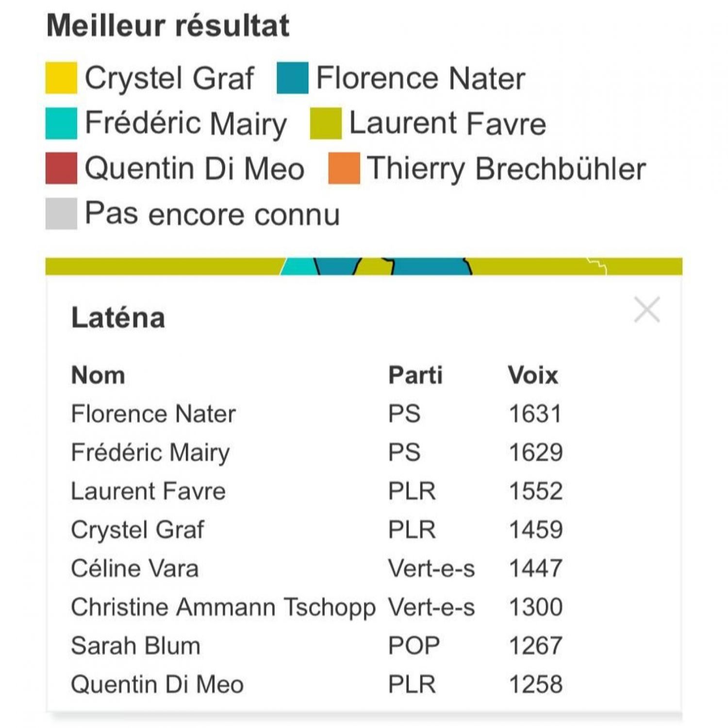Click the Florence Nater legend label
The height and width of the screenshot is (728, 728).
(x=420, y=78)
